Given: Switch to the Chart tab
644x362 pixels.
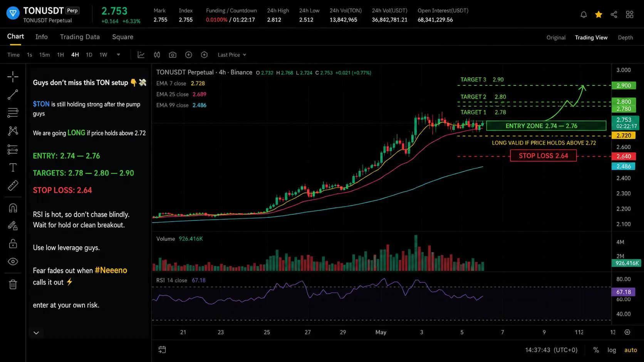Looking at the screenshot, I should coord(15,37).
